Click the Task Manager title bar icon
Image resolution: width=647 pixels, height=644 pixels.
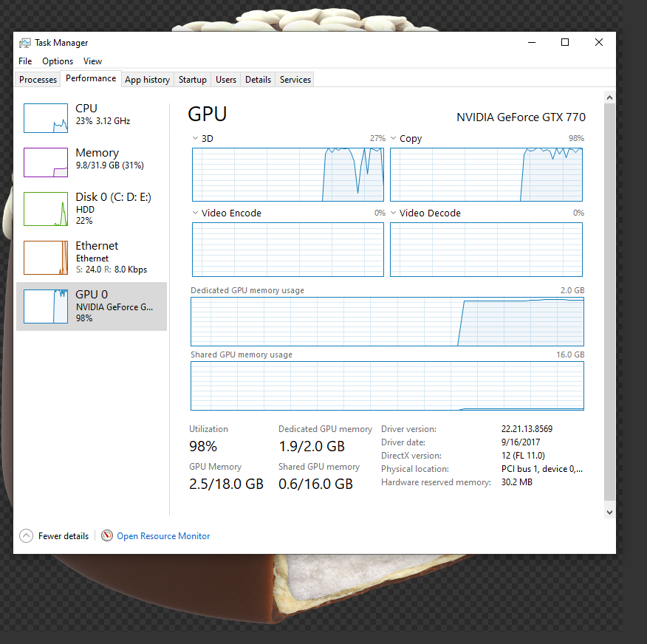[25, 43]
